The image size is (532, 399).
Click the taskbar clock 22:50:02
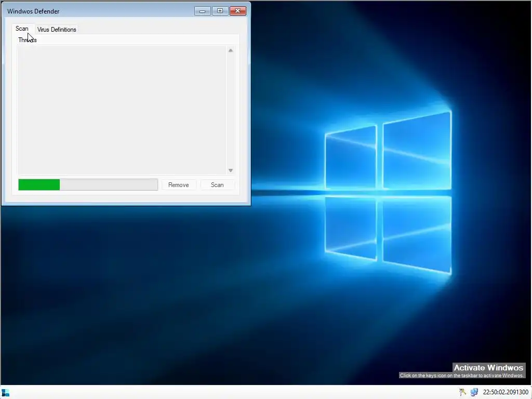click(506, 392)
